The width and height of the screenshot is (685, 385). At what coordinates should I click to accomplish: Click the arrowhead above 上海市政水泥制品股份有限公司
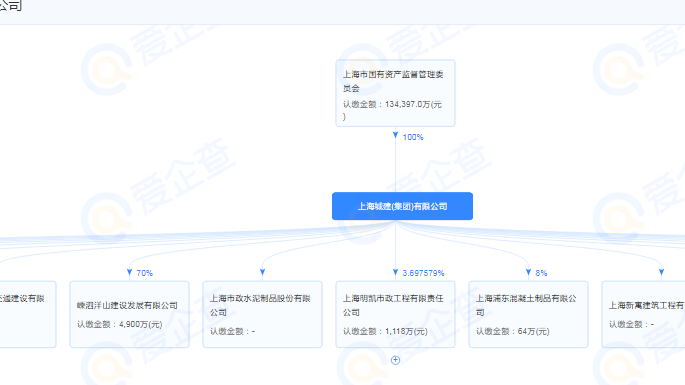(263, 273)
